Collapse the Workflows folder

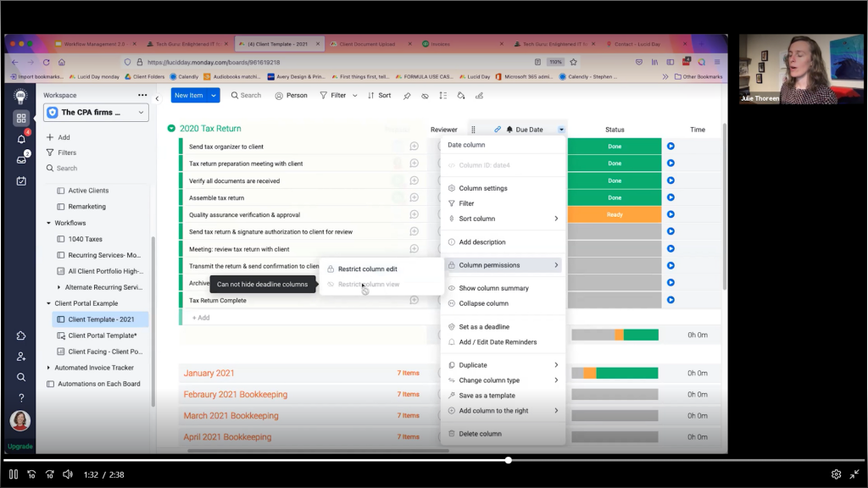[48, 223]
